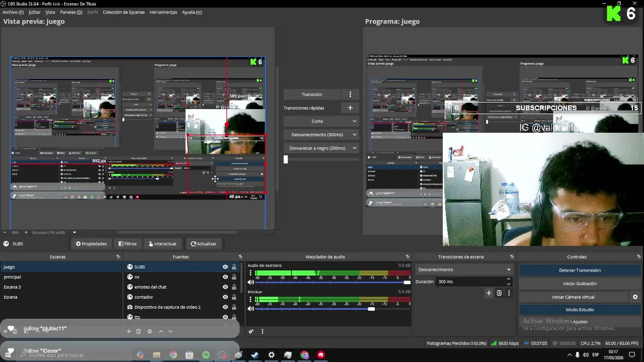Screen dimensions: 644x362
Task: Click Mic/Aux volume slider
Action: click(x=333, y=309)
